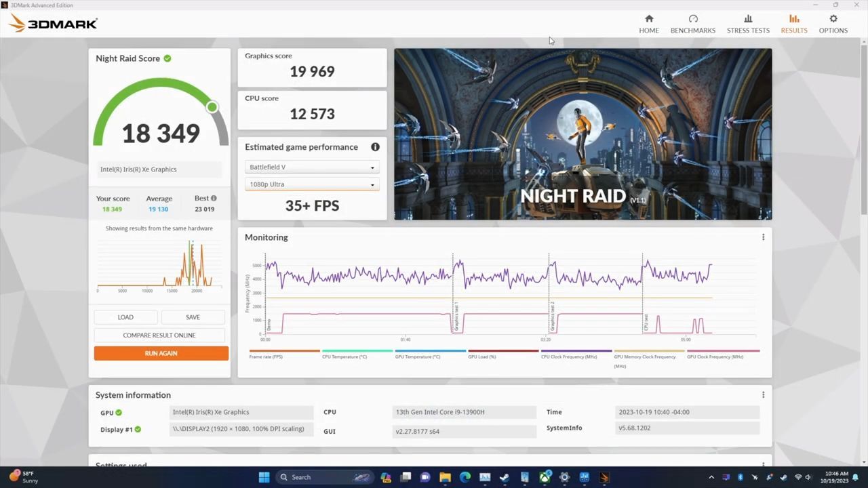Click info icon next to Best score
868x488 pixels.
(214, 199)
